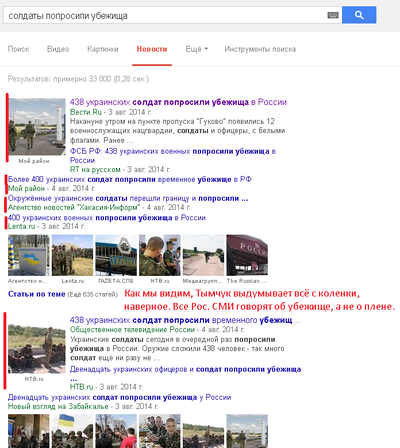Screen dimensions: 400x448
Task: Open the НТВ.ru soldier on phone thumbnail
Action: pos(160,255)
